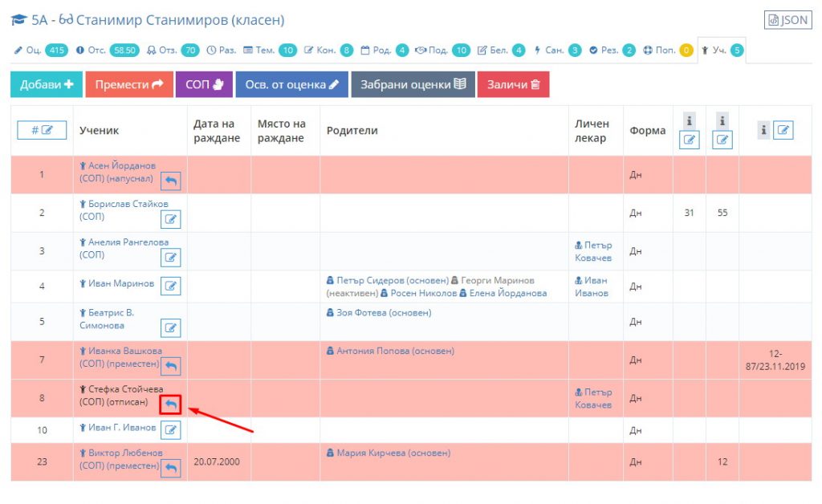The height and width of the screenshot is (504, 822).
Task: Click the edit icon beside Иван Маринов
Action: (170, 286)
